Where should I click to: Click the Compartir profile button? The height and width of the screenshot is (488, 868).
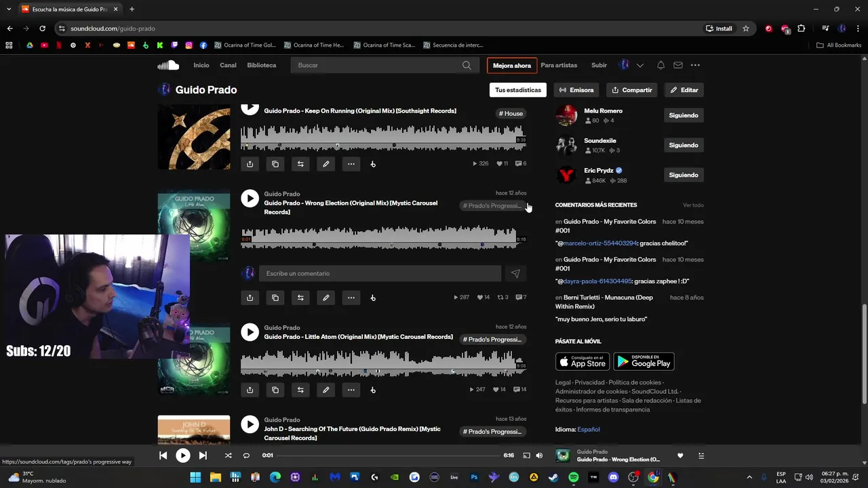pos(632,89)
